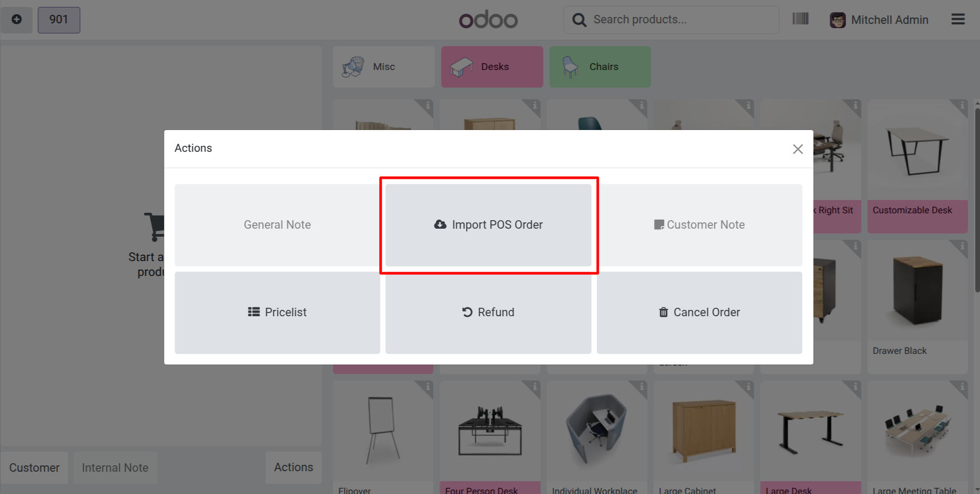This screenshot has height=494, width=980.
Task: Click the info icon on Large Meeting Table
Action: click(962, 386)
